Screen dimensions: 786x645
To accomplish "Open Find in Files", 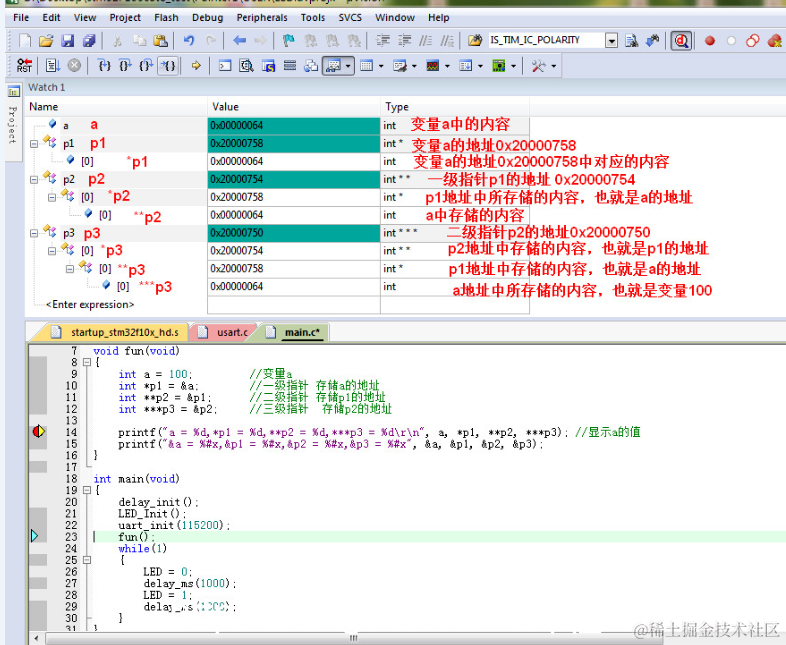I will click(x=474, y=40).
